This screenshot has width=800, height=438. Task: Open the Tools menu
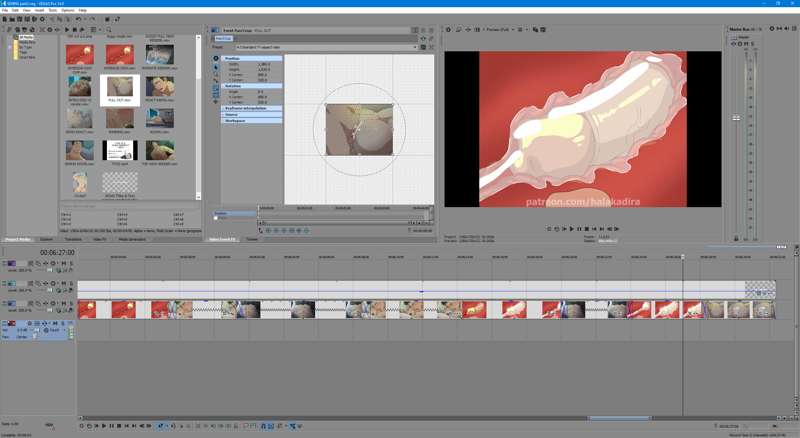point(53,10)
